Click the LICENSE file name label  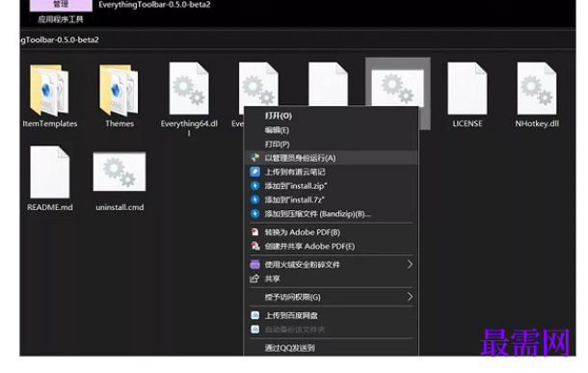(468, 123)
